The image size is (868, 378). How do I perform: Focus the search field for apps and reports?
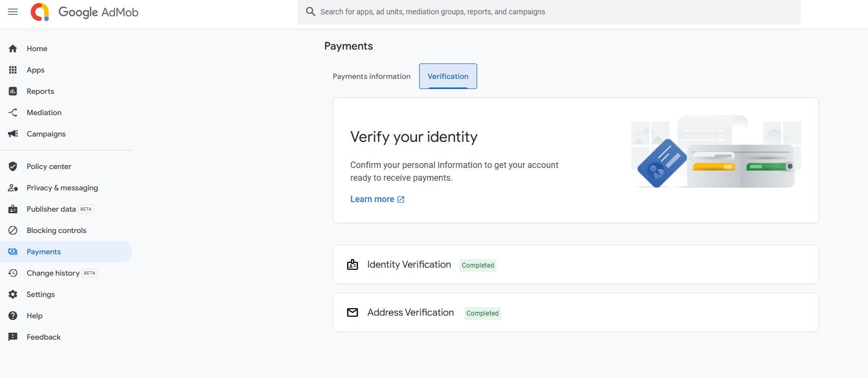pos(549,12)
